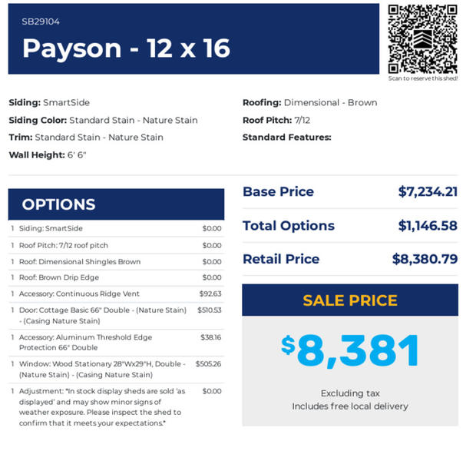This screenshot has height=461, width=476.
Task: Click the OPTIONS section header
Action: (116, 204)
